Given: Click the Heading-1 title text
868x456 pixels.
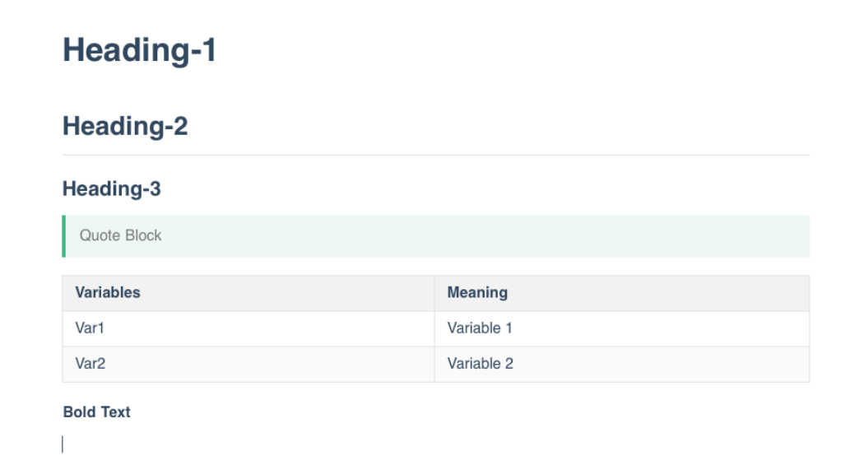Looking at the screenshot, I should click(x=139, y=51).
